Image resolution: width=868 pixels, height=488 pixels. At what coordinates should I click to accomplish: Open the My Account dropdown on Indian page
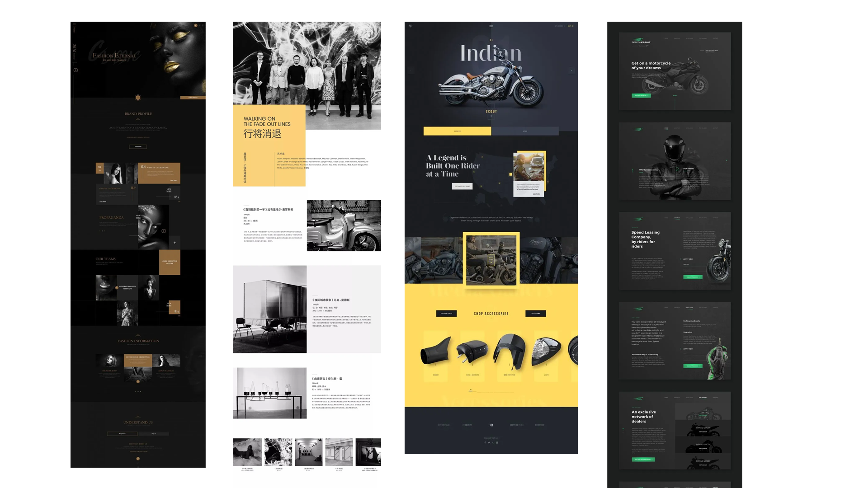point(560,26)
